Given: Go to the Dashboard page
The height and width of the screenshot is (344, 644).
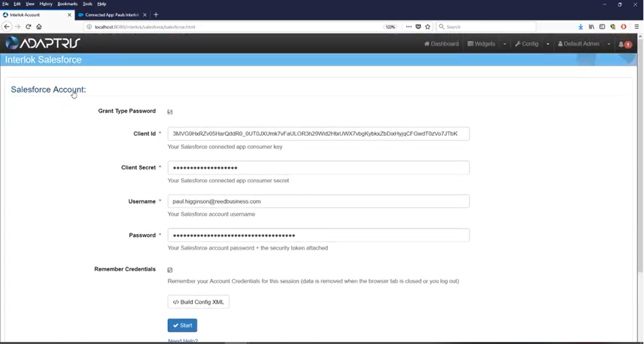Looking at the screenshot, I should tap(441, 44).
